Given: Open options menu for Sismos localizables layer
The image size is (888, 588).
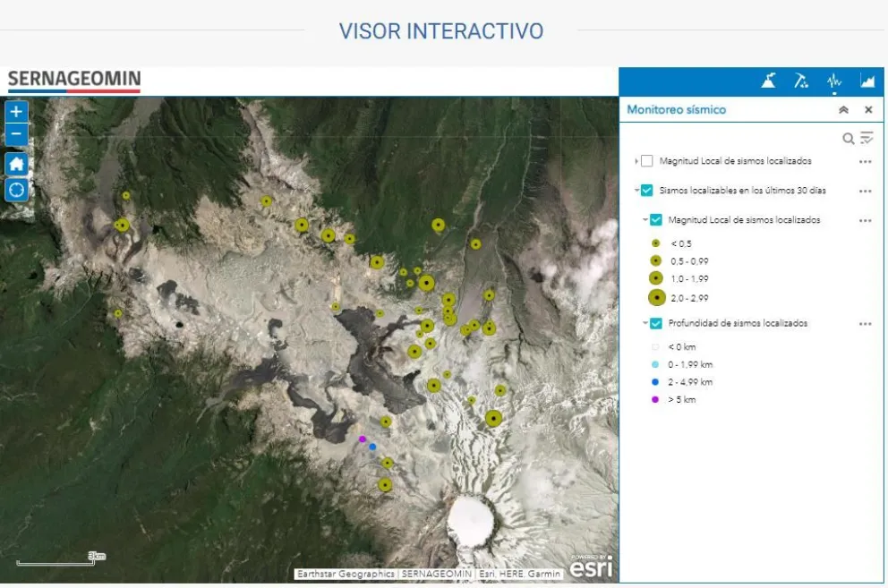Looking at the screenshot, I should [865, 191].
